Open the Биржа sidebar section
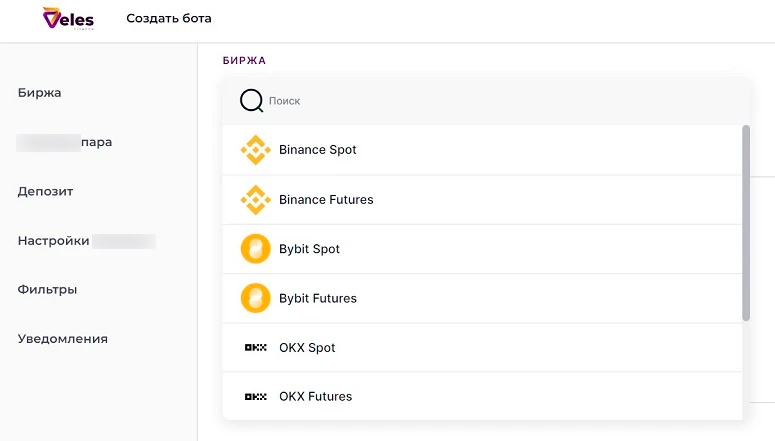The image size is (775, 441). 40,93
